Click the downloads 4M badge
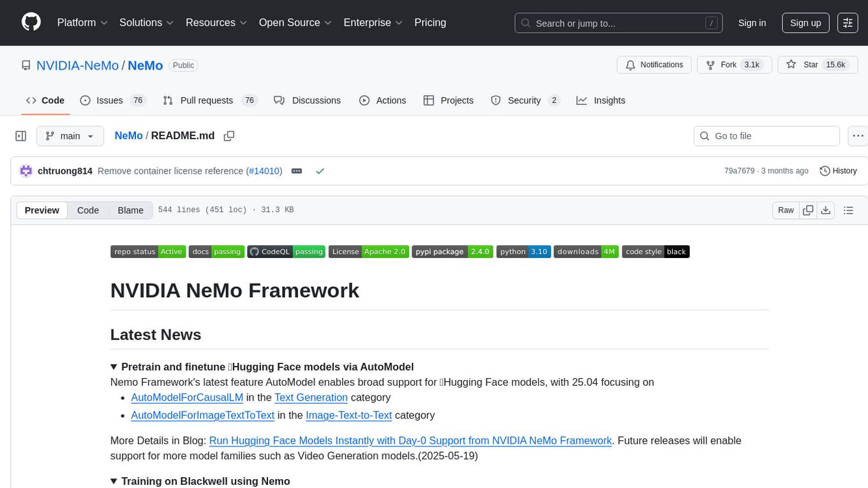Viewport: 868px width, 488px height. tap(586, 252)
